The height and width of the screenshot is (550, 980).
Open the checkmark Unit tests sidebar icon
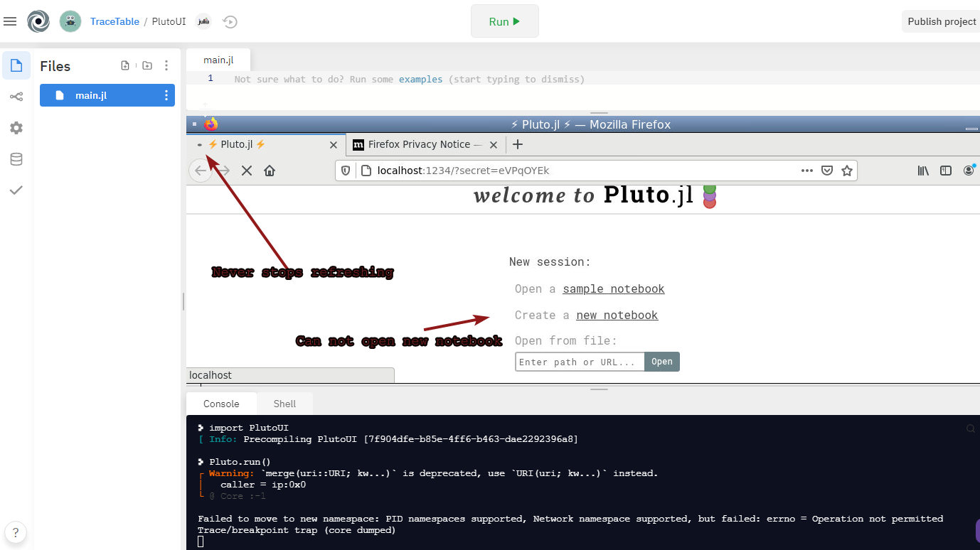pyautogui.click(x=16, y=190)
